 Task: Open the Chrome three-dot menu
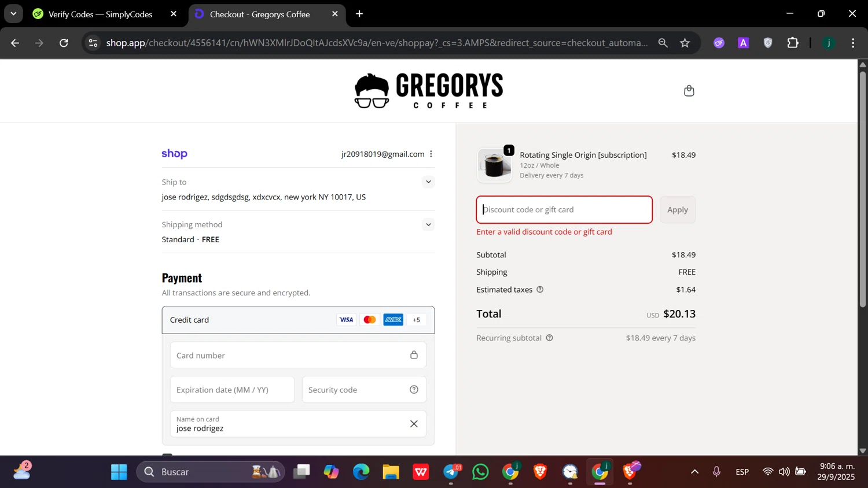852,43
